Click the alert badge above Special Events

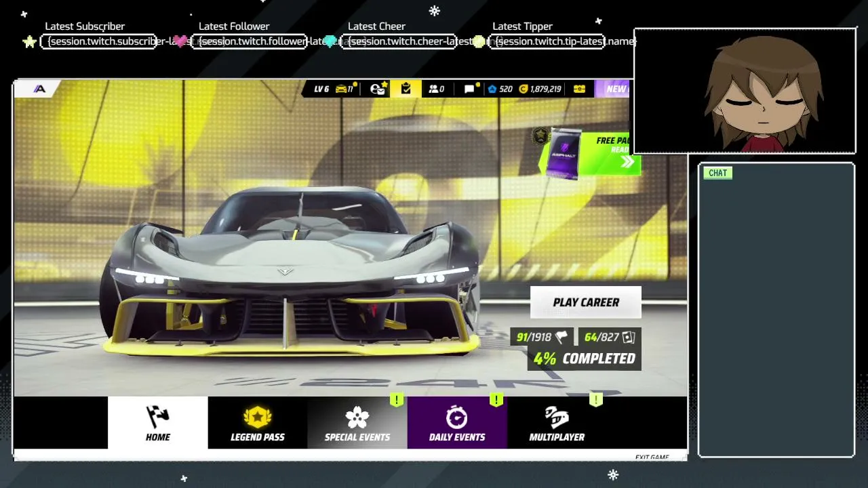coord(397,400)
